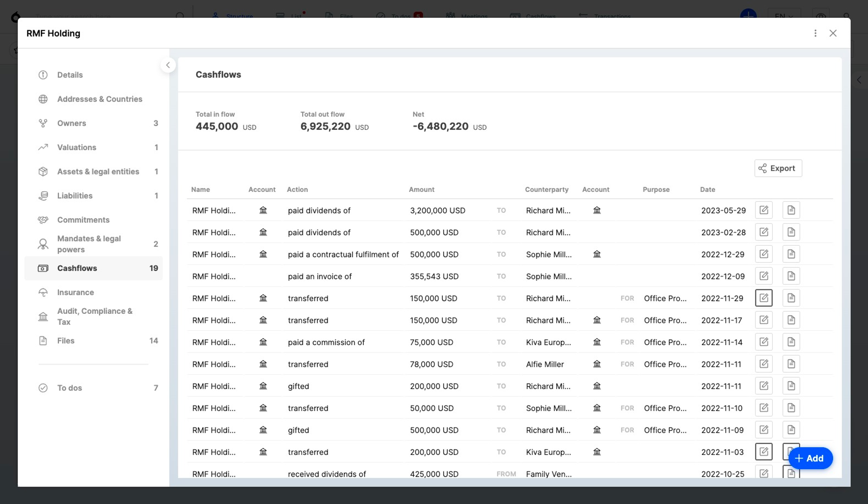Screen dimensions: 868x504
Task: Click 'Family Ven...' counterparty cell
Action: pyautogui.click(x=549, y=474)
